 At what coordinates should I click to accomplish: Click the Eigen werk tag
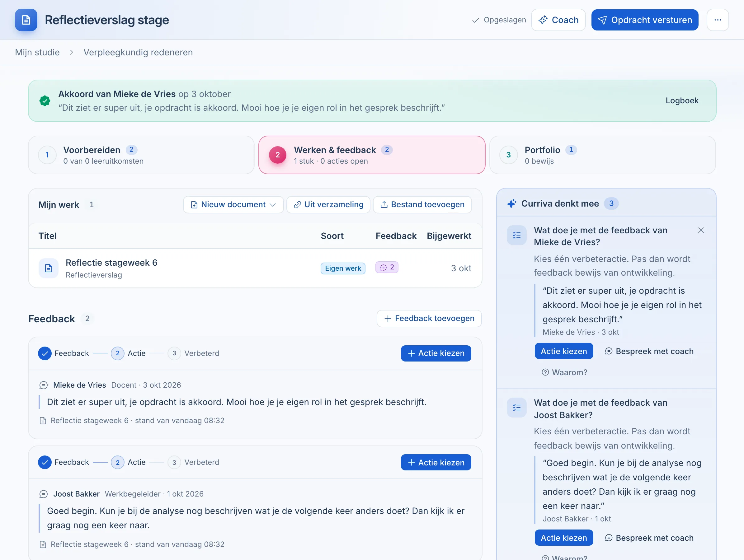(x=343, y=268)
